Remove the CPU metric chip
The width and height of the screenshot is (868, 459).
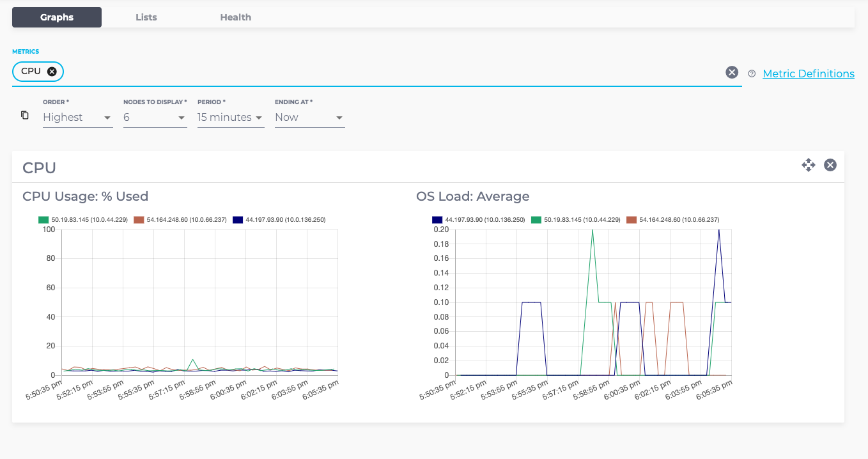[51, 72]
